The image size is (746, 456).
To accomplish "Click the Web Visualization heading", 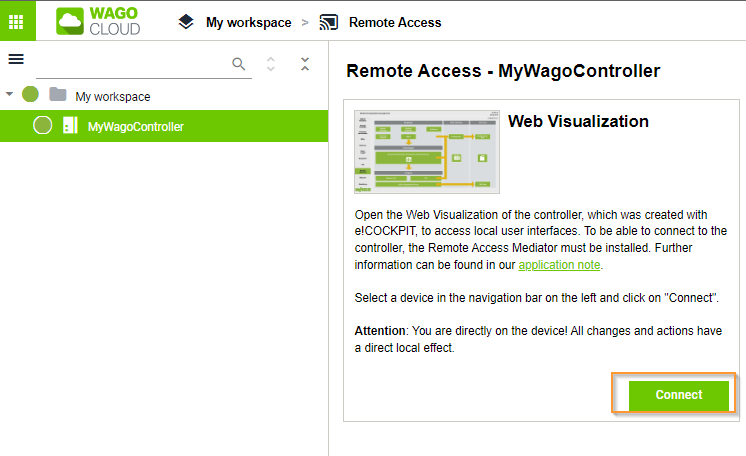I will tap(578, 121).
